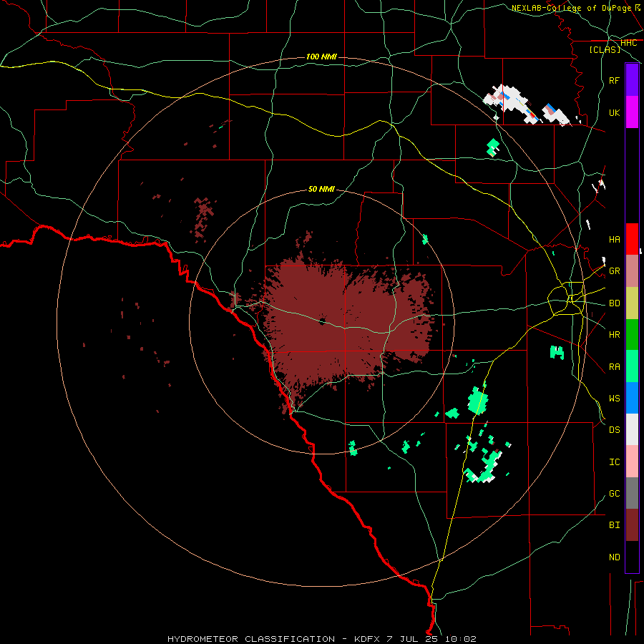Click the IC legend label

pyautogui.click(x=615, y=462)
